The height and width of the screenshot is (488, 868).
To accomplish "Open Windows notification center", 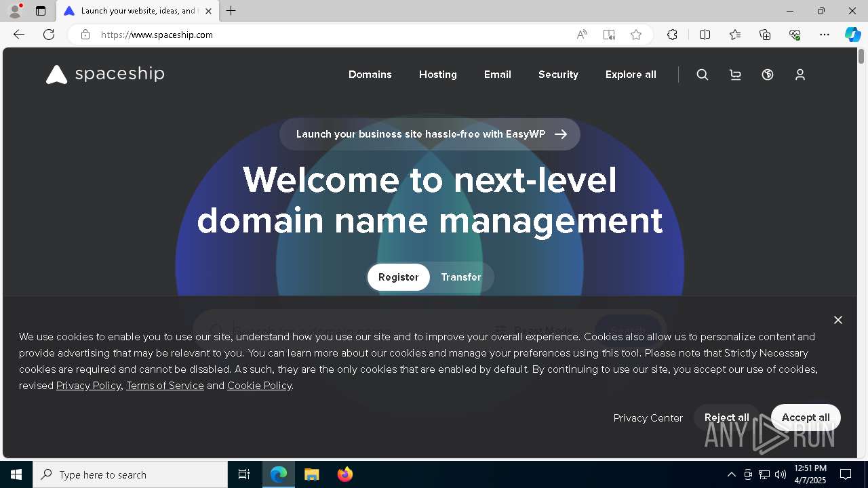I will (x=846, y=474).
